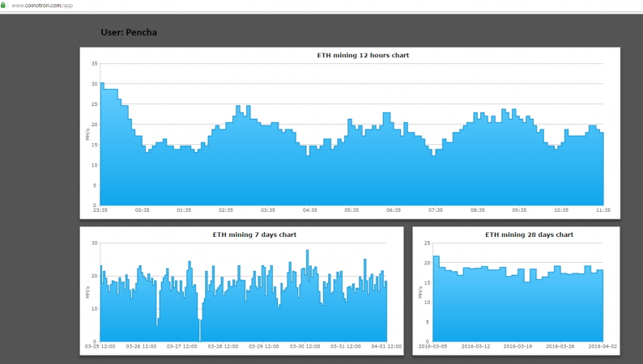Click the '03-25 12:00' label on 7 days chart

[x=100, y=346]
